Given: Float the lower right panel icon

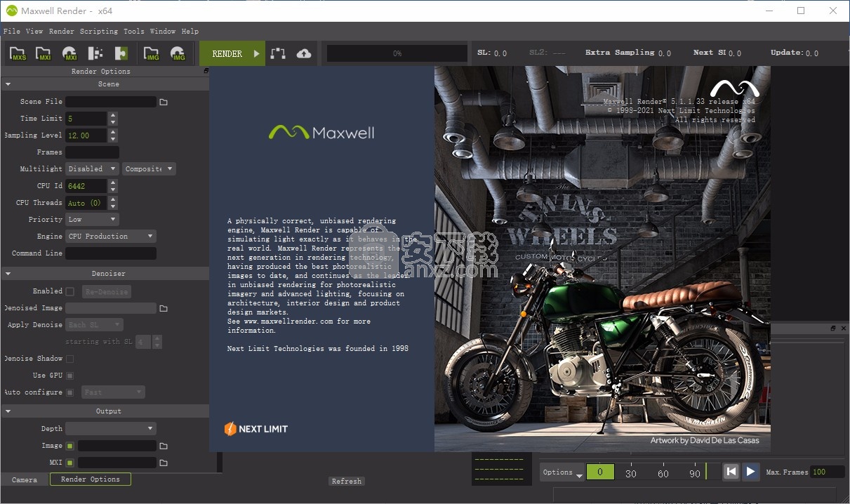Looking at the screenshot, I should [x=833, y=329].
